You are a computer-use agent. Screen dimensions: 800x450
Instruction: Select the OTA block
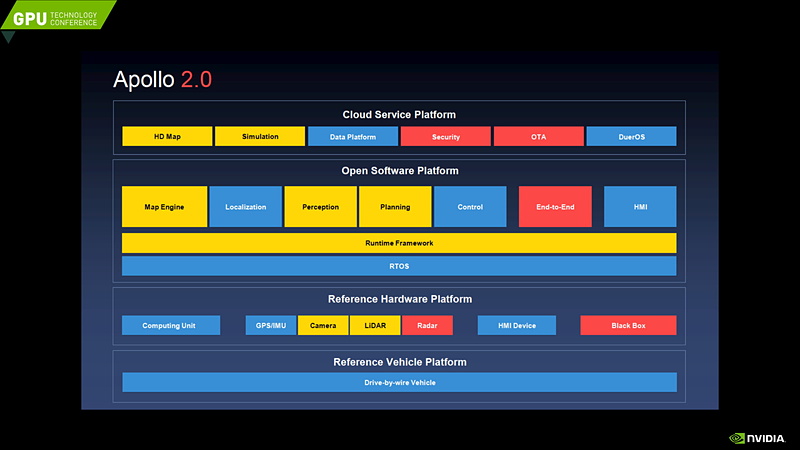click(x=538, y=136)
